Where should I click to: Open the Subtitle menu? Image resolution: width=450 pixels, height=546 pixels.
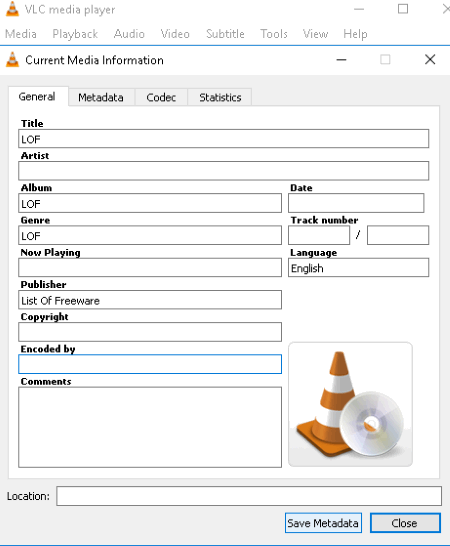point(225,34)
